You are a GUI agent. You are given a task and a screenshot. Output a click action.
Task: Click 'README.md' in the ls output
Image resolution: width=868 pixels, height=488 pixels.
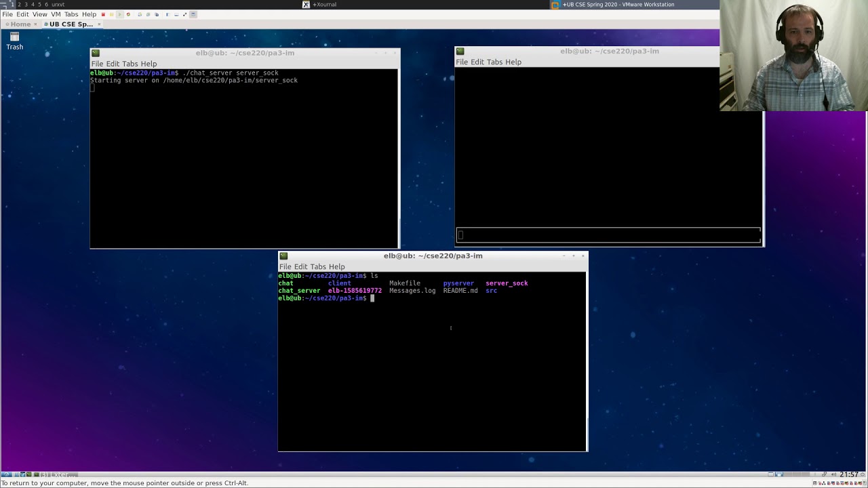(460, 291)
